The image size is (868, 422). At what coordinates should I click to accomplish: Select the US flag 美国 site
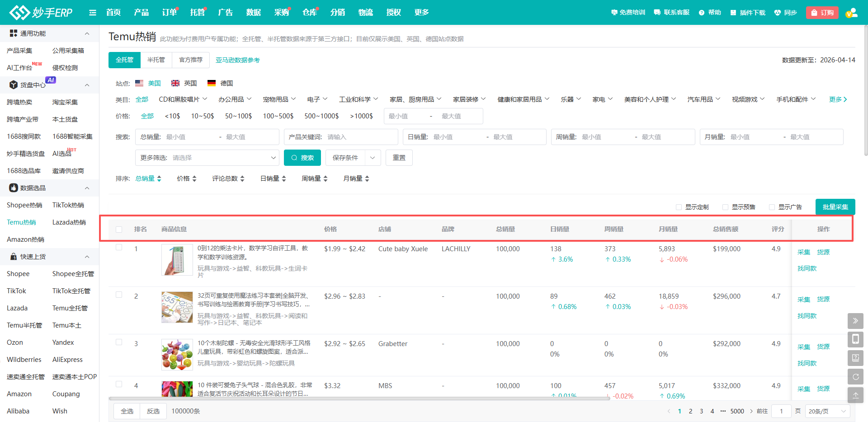click(x=148, y=83)
